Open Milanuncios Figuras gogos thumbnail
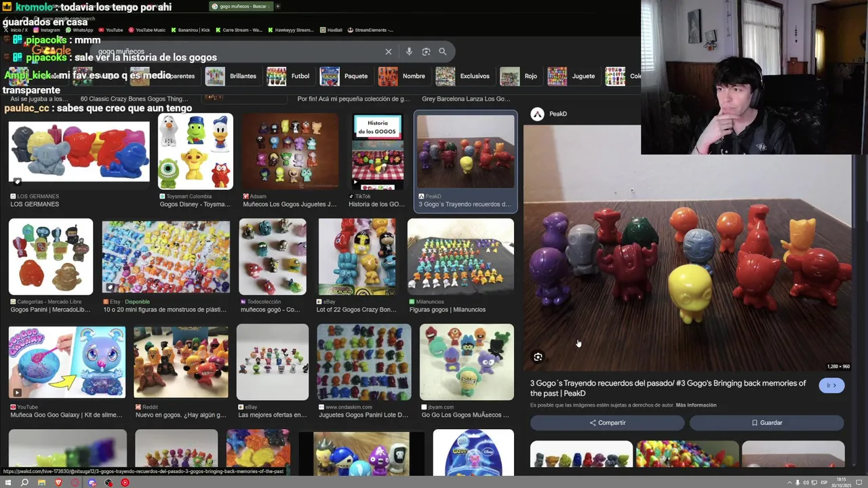 tap(460, 256)
